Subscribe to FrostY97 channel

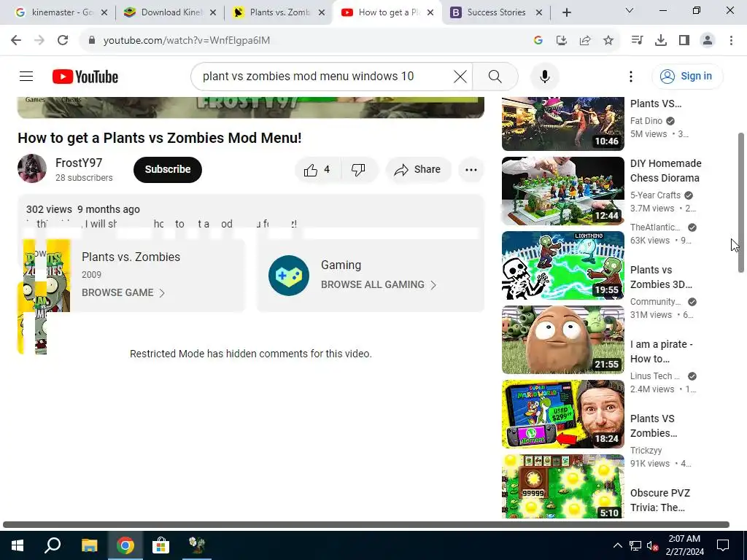[168, 169]
